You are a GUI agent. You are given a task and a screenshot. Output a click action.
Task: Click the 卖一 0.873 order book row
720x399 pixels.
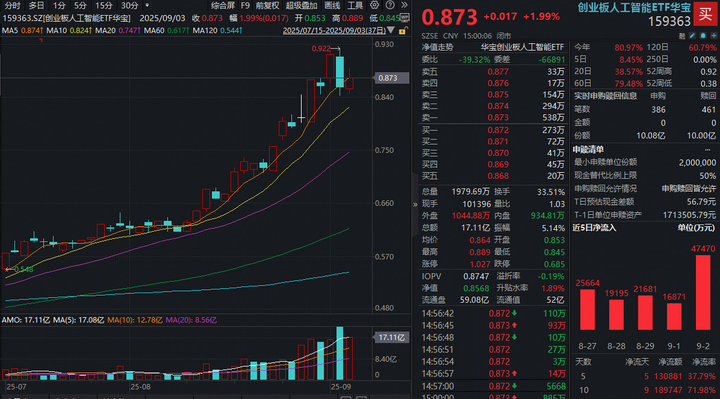pos(493,118)
